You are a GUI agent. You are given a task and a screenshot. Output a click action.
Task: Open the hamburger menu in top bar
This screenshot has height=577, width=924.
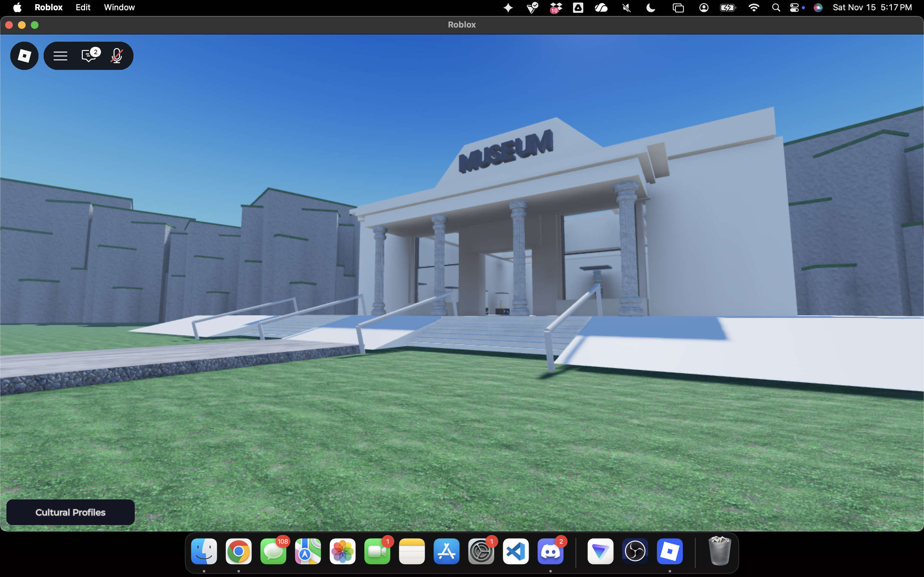click(60, 56)
